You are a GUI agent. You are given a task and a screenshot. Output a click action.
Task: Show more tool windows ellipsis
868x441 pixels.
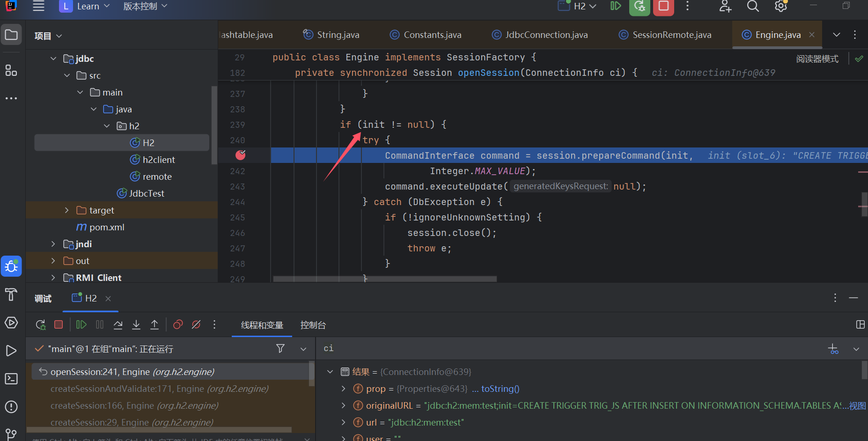[x=11, y=98]
